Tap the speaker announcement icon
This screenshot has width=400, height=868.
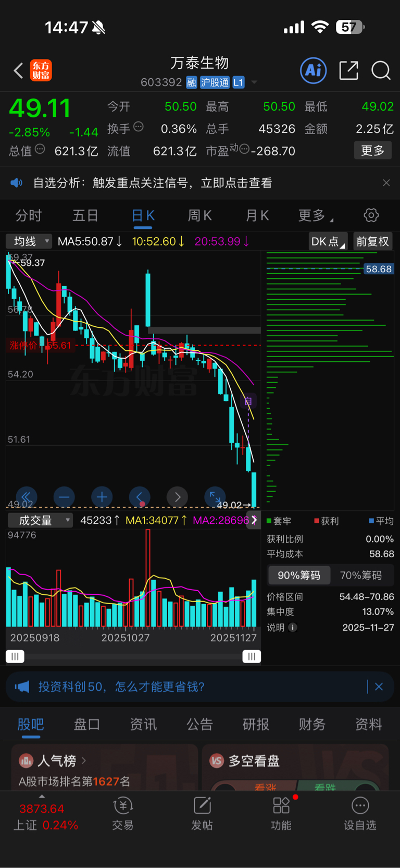[17, 182]
